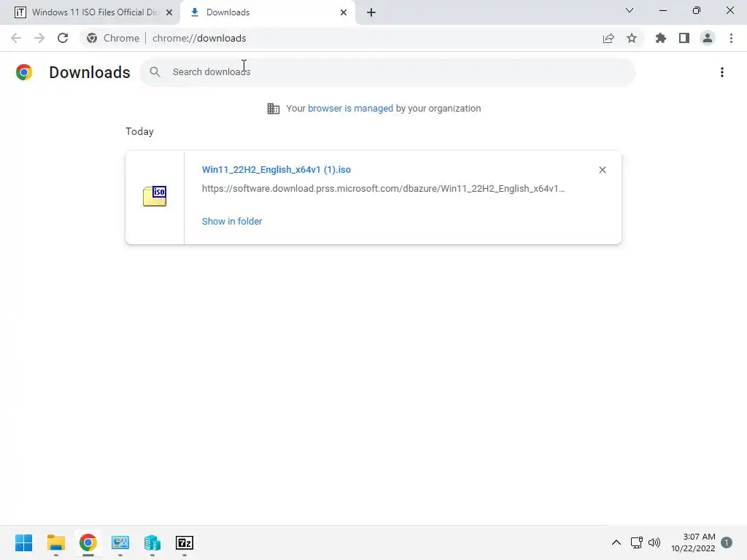Viewport: 747px width, 560px height.
Task: Close the Windows 11 ISO Files tab
Action: pyautogui.click(x=169, y=12)
